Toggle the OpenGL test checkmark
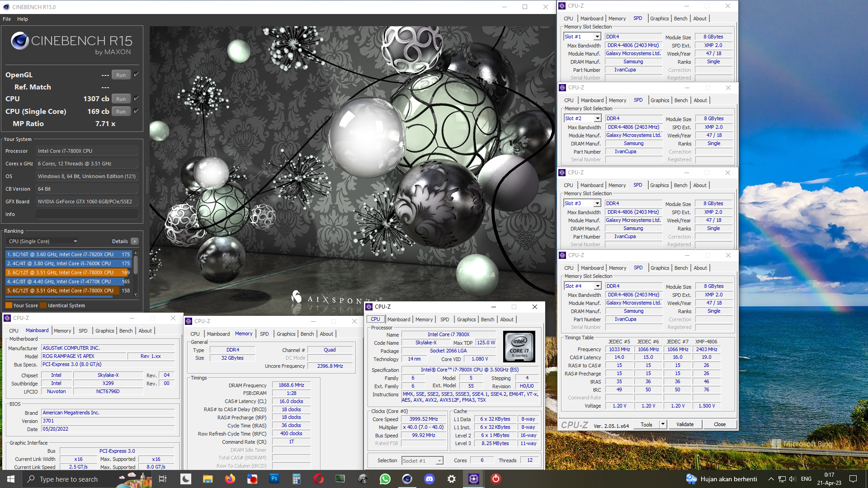 (x=137, y=75)
